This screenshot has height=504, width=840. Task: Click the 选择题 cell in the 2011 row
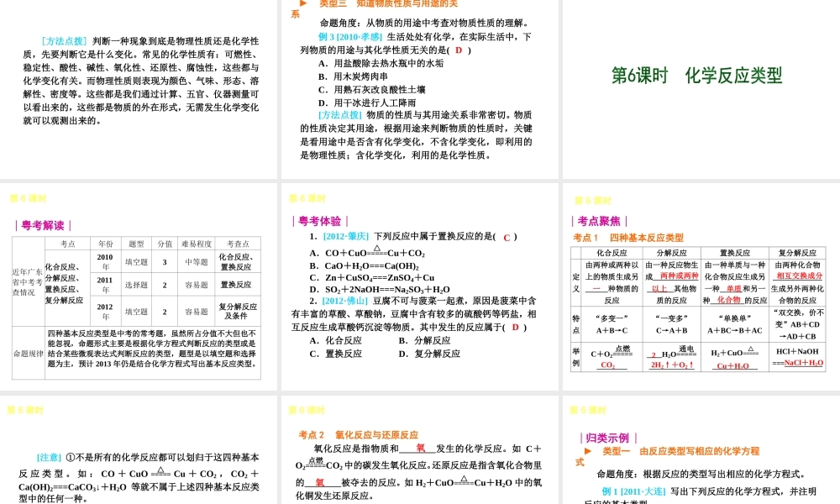pyautogui.click(x=136, y=285)
